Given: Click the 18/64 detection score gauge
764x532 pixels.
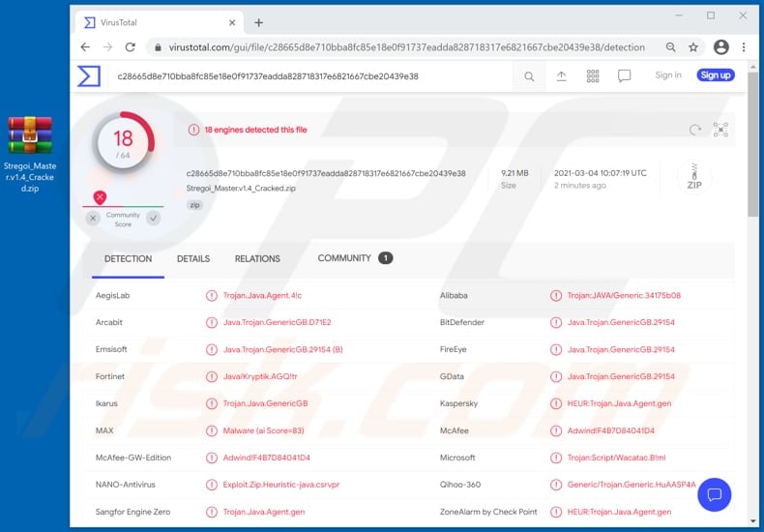Looking at the screenshot, I should [x=123, y=142].
